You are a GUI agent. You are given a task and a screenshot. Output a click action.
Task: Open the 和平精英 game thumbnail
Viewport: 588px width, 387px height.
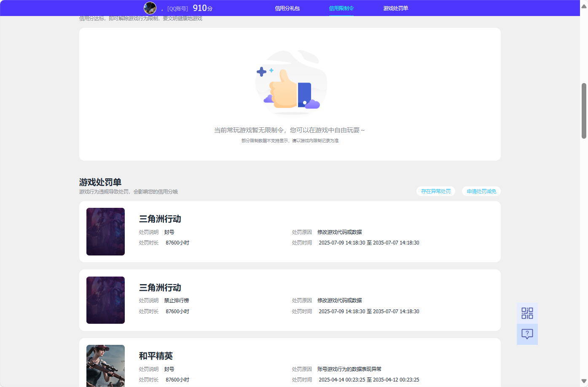[x=105, y=366]
